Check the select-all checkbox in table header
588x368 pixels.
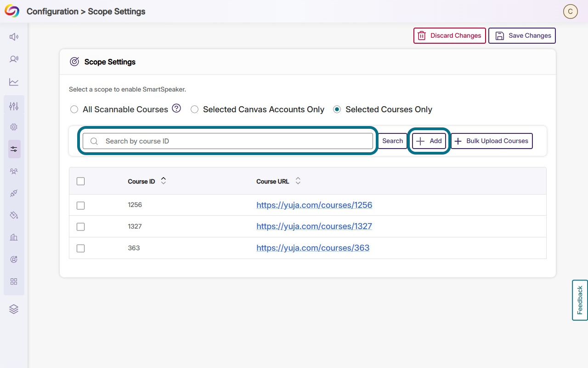point(80,181)
